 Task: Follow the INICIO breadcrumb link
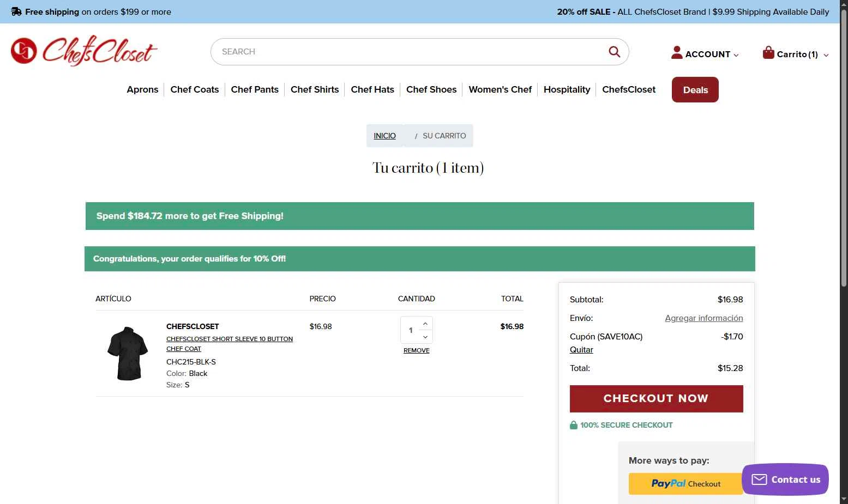coord(385,136)
